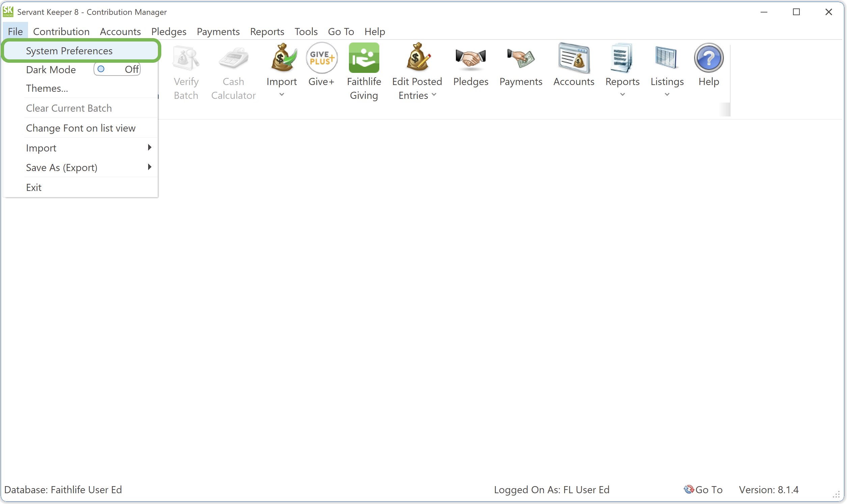Open the Tools menu
Image resolution: width=847 pixels, height=504 pixels.
point(305,31)
